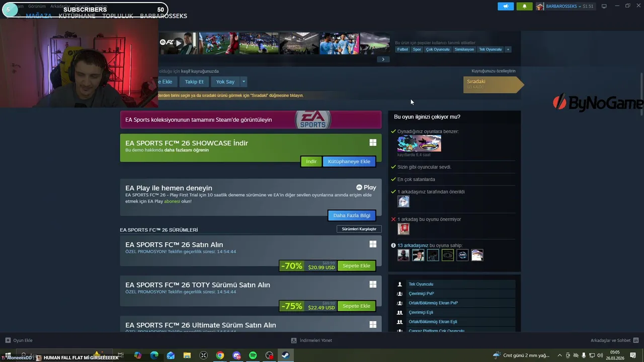644x362 pixels.
Task: Click İndir for the FC 26 Showcase demo
Action: pos(311,161)
